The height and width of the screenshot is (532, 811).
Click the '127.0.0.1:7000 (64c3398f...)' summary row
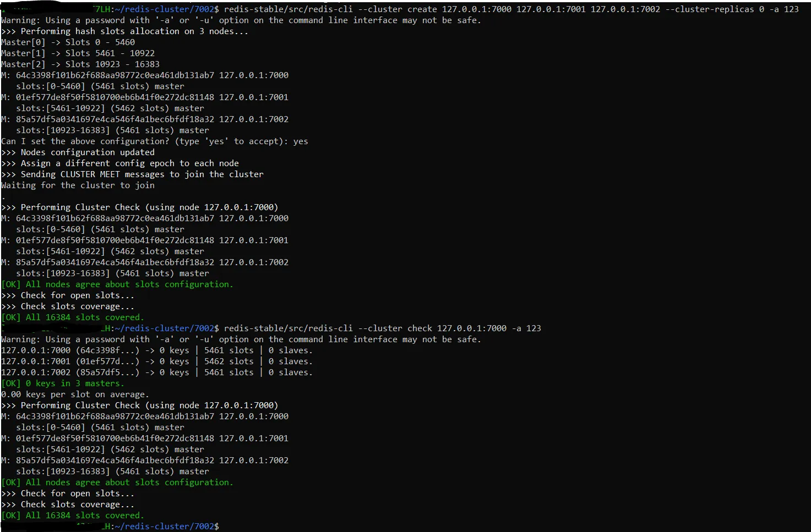pyautogui.click(x=157, y=350)
